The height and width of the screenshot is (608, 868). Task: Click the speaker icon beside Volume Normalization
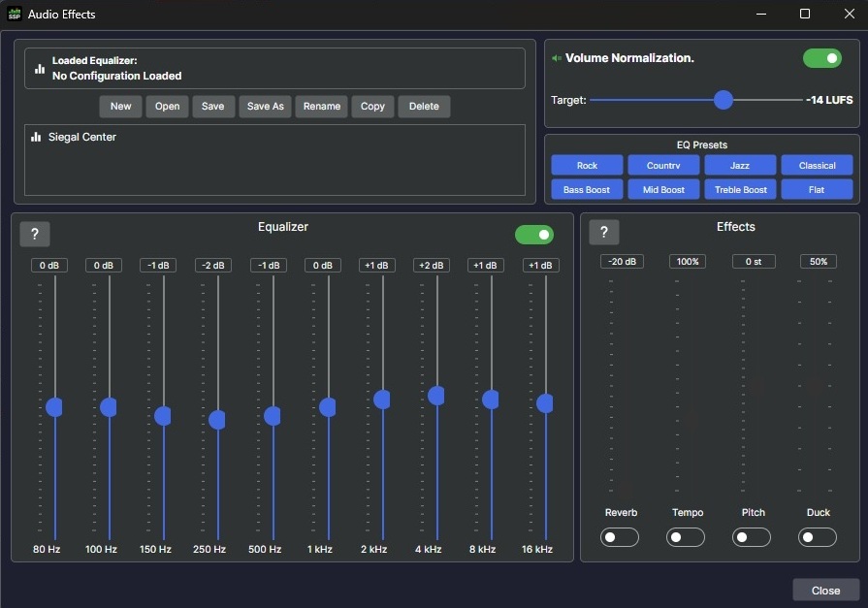pos(557,58)
